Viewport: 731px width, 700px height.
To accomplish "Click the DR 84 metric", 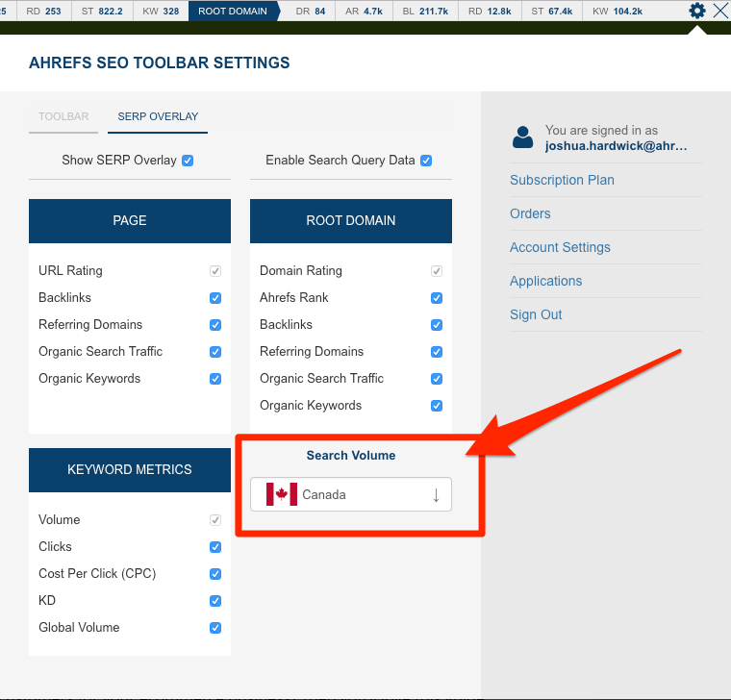I will [x=311, y=11].
